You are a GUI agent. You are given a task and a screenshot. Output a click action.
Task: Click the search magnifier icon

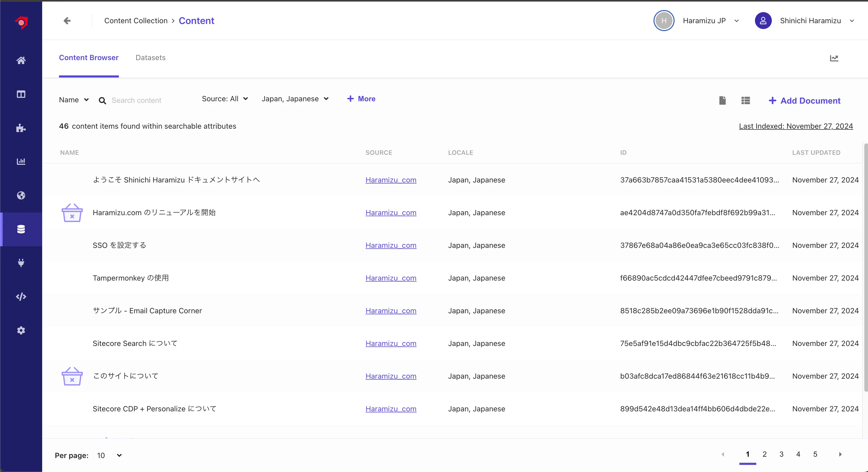click(x=103, y=100)
